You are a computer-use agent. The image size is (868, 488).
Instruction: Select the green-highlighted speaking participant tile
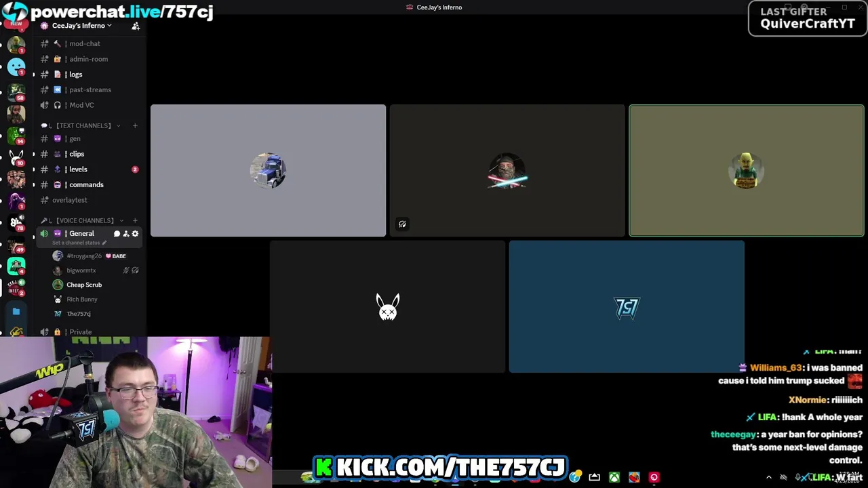(x=747, y=171)
